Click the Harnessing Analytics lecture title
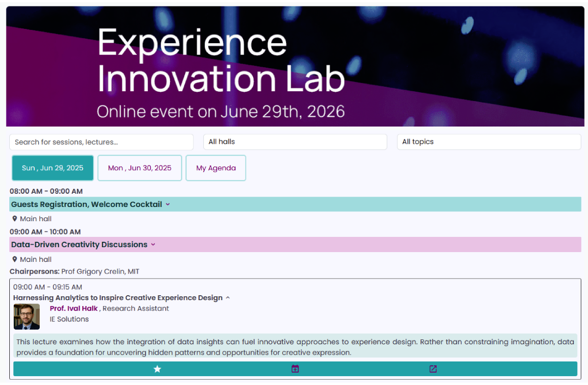The image size is (588, 385). (x=118, y=298)
